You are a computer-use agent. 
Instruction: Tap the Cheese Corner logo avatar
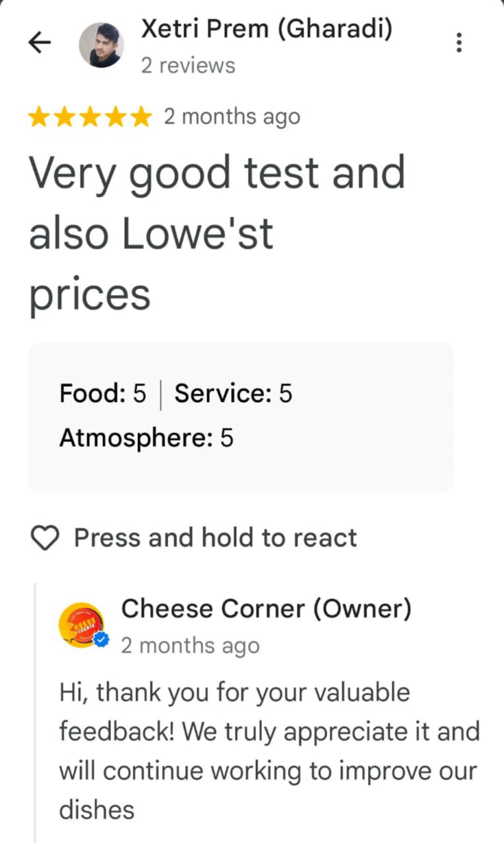pyautogui.click(x=81, y=625)
